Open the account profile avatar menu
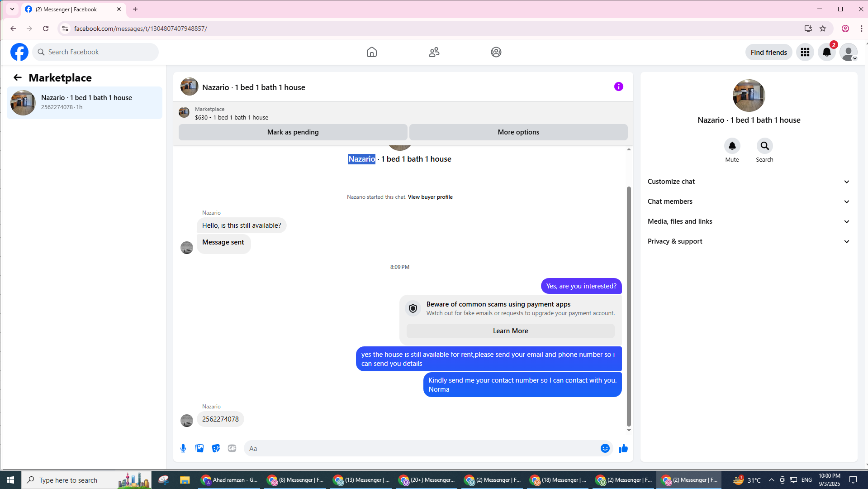 [849, 52]
